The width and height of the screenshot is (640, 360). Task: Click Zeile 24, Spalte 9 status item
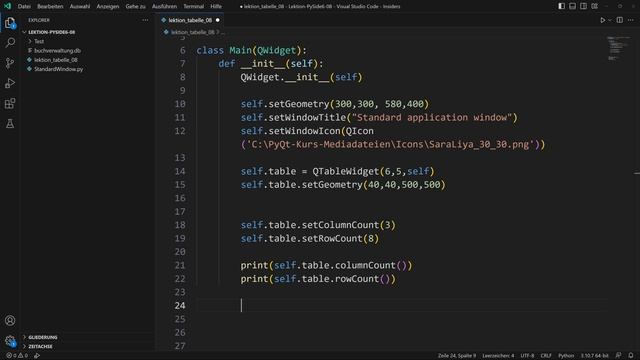tap(457, 356)
